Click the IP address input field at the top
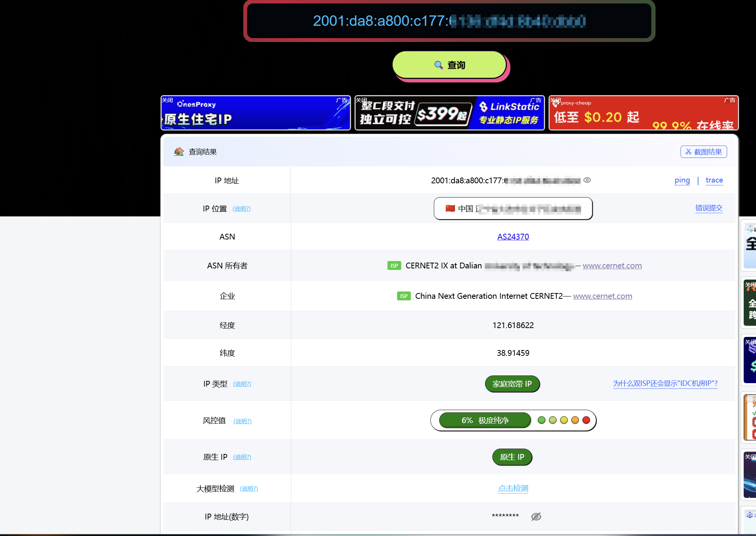This screenshot has width=756, height=536. 449,21
